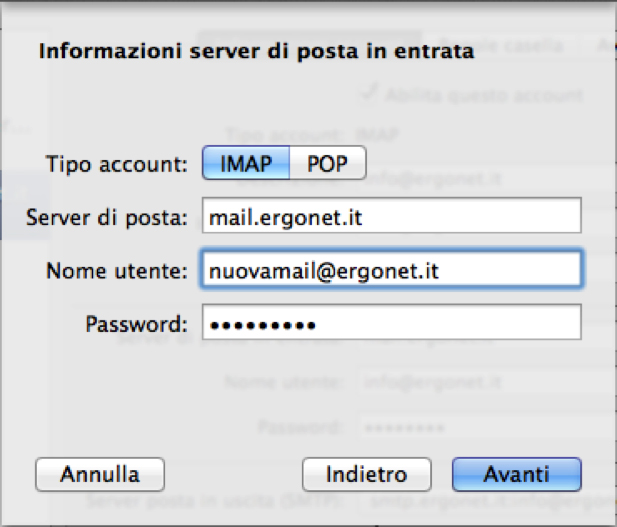This screenshot has width=617, height=527.
Task: Click the Tipo account label in dialog
Action: coord(116,163)
